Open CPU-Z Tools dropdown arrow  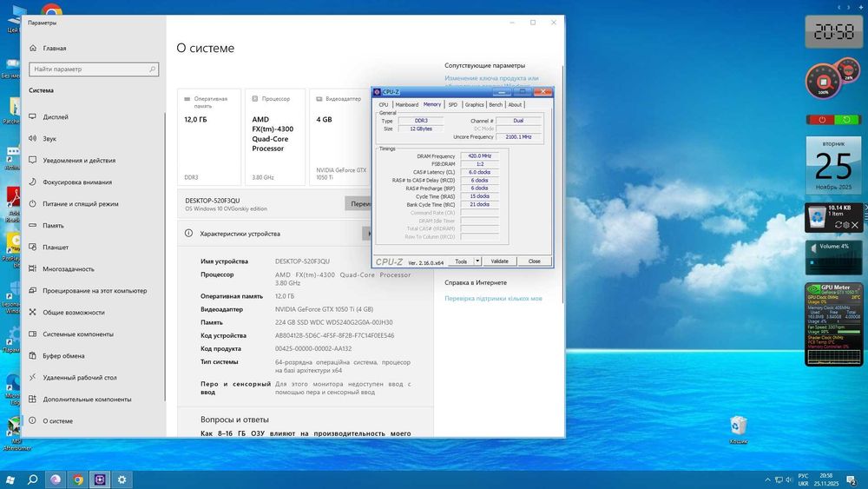coord(477,261)
